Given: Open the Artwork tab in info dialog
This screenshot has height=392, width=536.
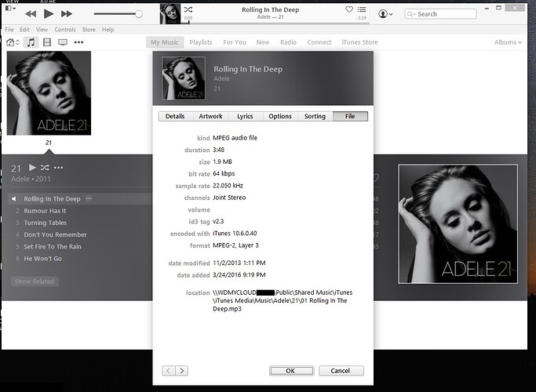Looking at the screenshot, I should [x=210, y=117].
